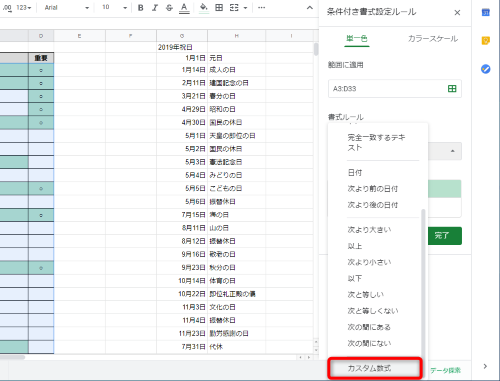Click the green formatting style preview
The height and width of the screenshot is (381, 500).
pos(445,189)
